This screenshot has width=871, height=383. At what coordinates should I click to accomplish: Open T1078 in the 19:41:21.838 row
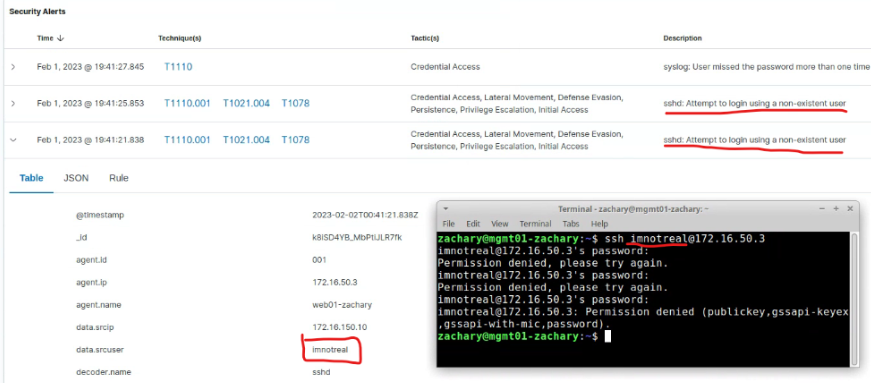[x=296, y=140]
